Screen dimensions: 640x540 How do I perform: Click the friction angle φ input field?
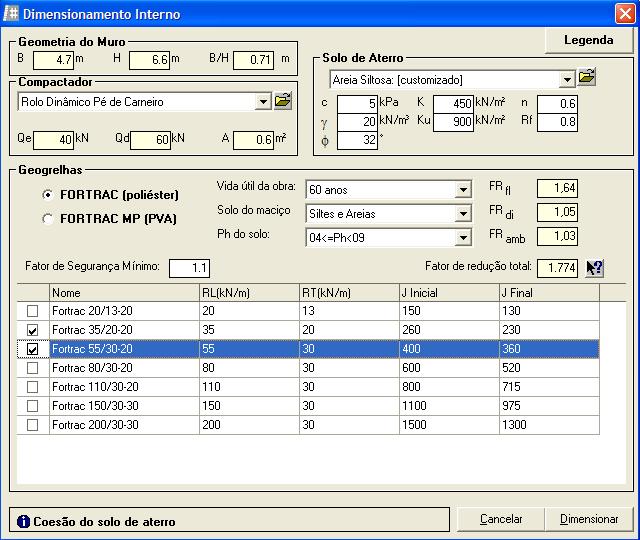358,140
